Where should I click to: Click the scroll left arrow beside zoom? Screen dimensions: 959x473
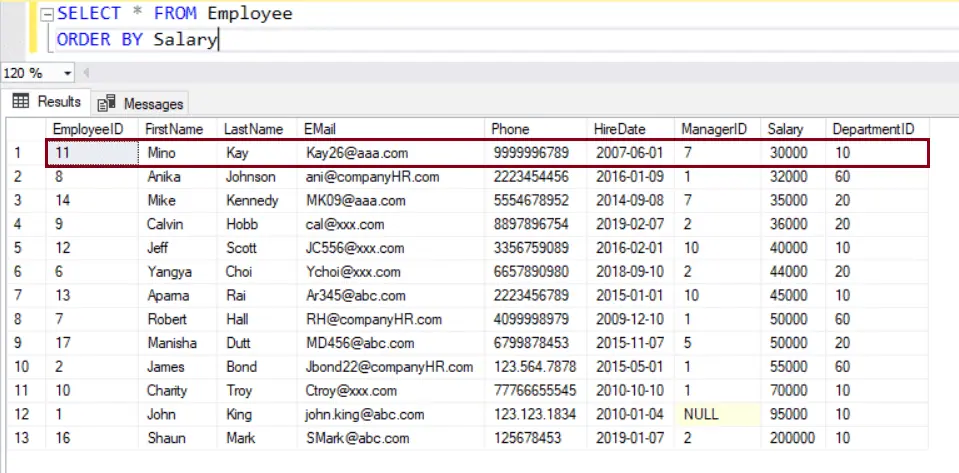(86, 73)
